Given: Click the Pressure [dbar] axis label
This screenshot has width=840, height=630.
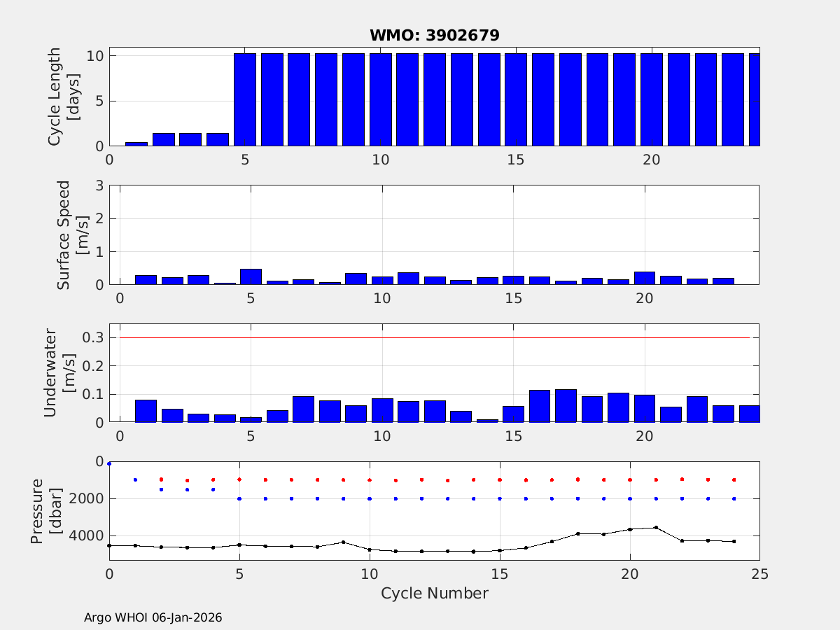Looking at the screenshot, I should [x=46, y=510].
